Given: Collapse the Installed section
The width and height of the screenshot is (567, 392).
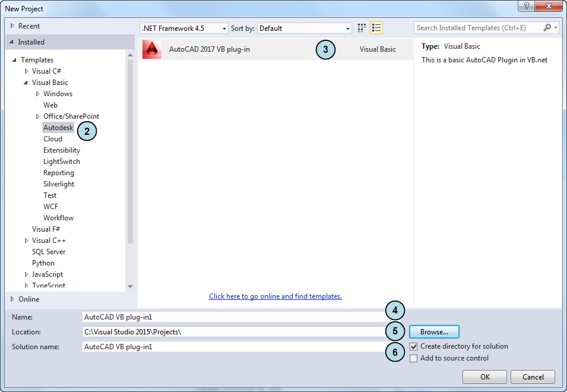Looking at the screenshot, I should [12, 42].
